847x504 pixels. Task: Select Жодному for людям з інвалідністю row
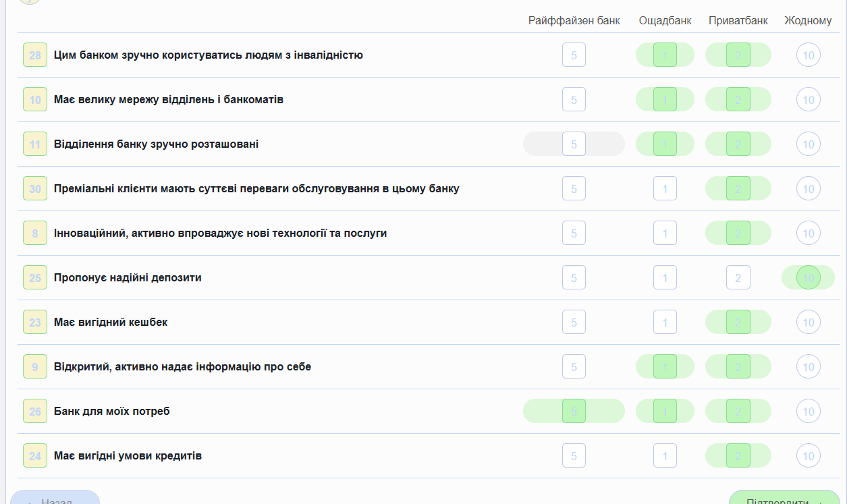click(x=809, y=55)
